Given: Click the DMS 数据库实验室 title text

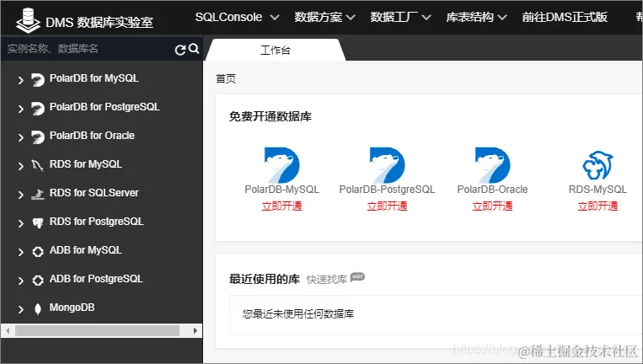Looking at the screenshot, I should [99, 22].
